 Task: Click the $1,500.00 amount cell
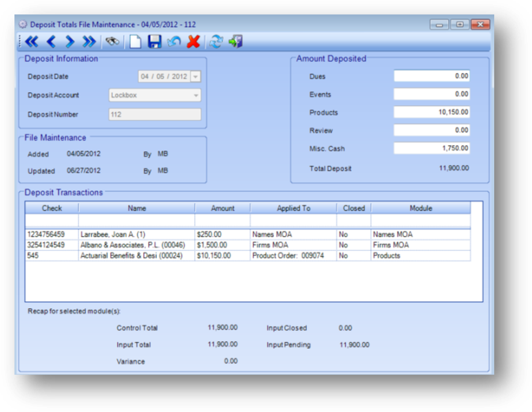coord(222,245)
